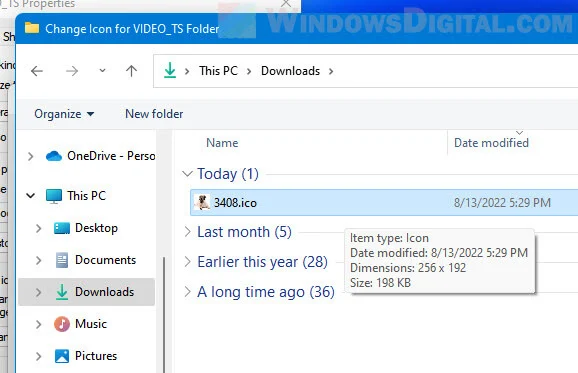Image resolution: width=578 pixels, height=373 pixels.
Task: Open Downloads in navigation pane
Action: click(x=104, y=292)
